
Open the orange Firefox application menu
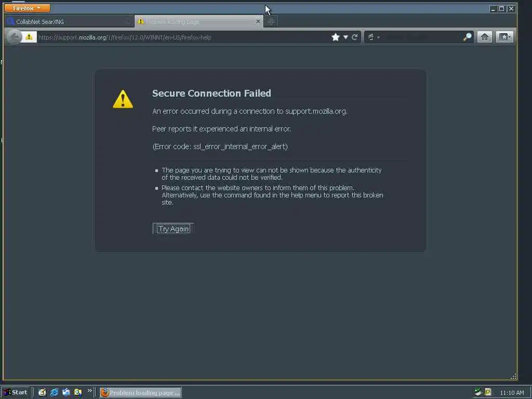(27, 8)
